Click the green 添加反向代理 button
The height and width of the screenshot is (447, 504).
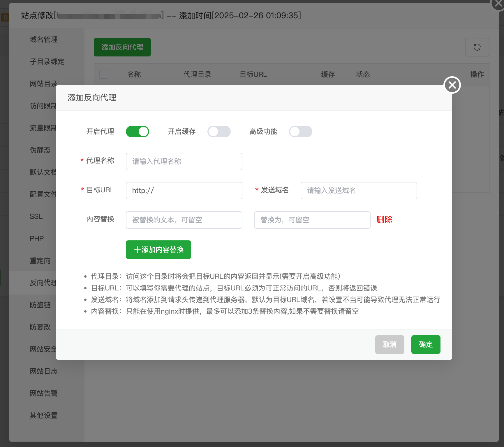point(122,47)
